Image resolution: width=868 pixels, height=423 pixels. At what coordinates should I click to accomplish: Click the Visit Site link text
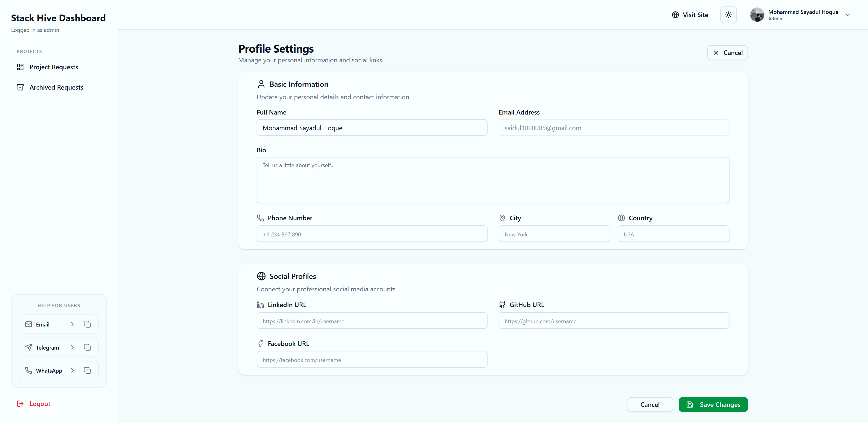click(x=696, y=15)
